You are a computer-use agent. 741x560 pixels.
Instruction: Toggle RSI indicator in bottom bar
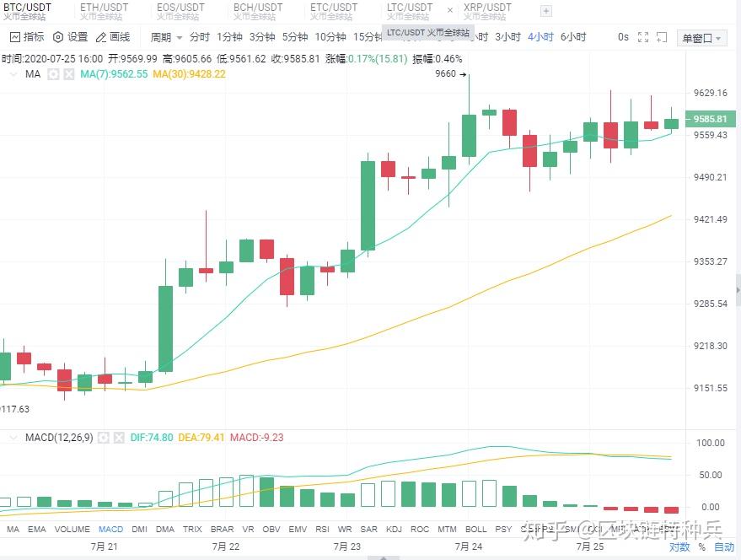pyautogui.click(x=322, y=530)
